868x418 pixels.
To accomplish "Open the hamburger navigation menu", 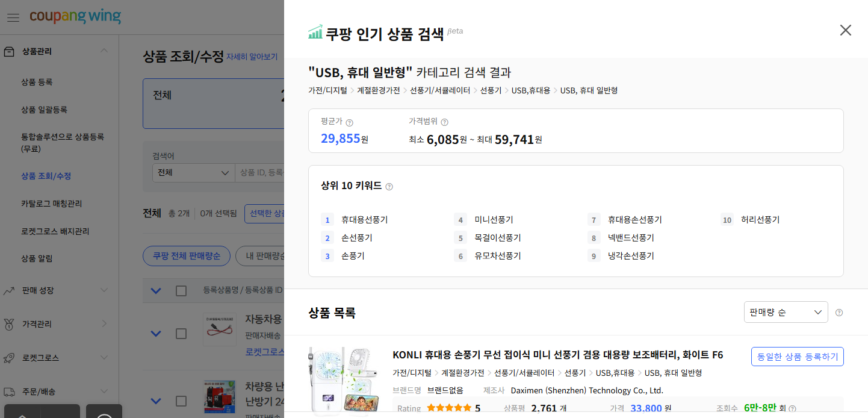I will point(13,17).
